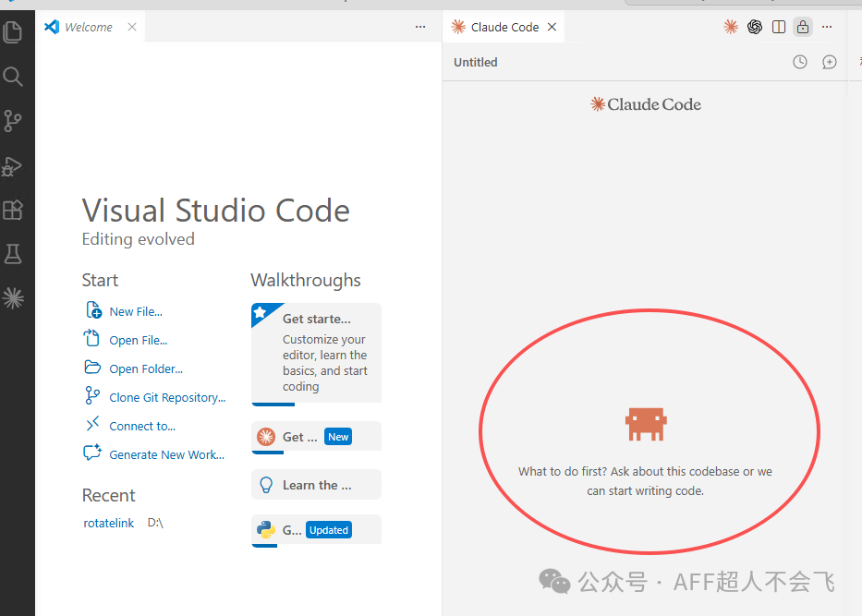Screen dimensions: 862x616
Task: Close the Welcome tab
Action: pyautogui.click(x=132, y=27)
